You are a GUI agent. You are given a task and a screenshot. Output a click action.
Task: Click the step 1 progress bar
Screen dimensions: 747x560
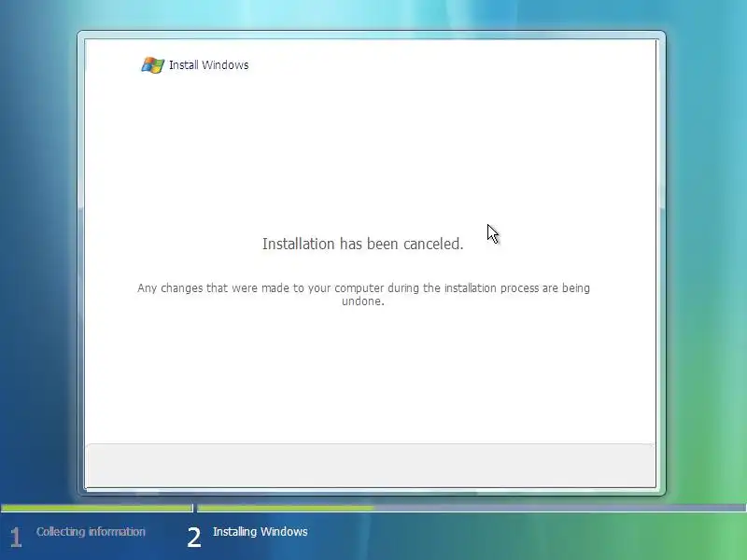click(97, 508)
